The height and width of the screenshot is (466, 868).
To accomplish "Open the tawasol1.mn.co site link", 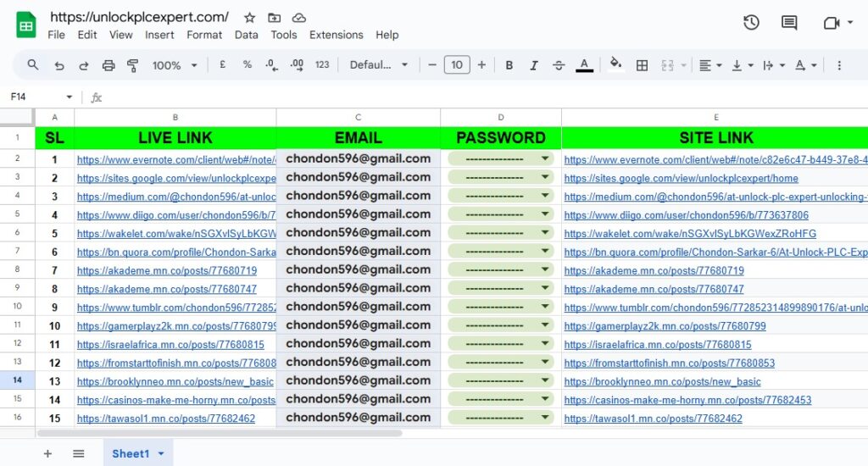I will point(654,419).
